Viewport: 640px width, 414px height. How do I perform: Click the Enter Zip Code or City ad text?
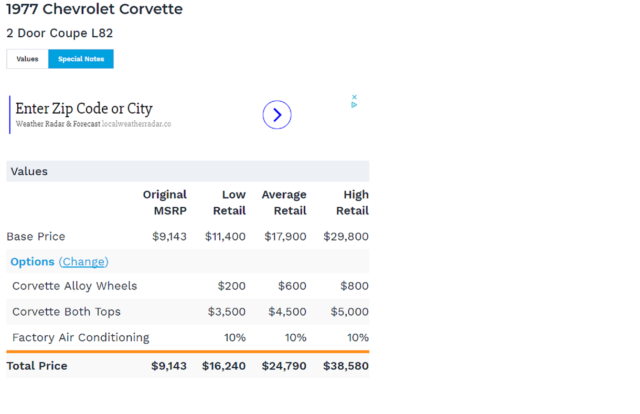tap(84, 109)
